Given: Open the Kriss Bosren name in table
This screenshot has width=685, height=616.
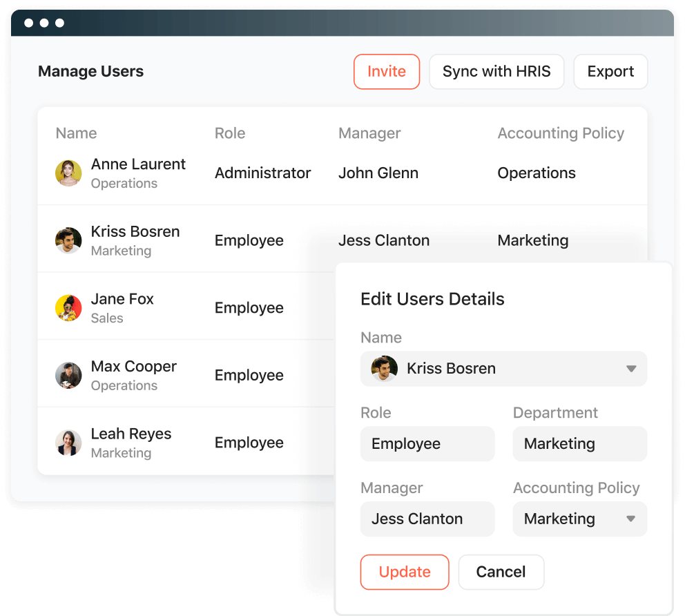Looking at the screenshot, I should pos(135,231).
